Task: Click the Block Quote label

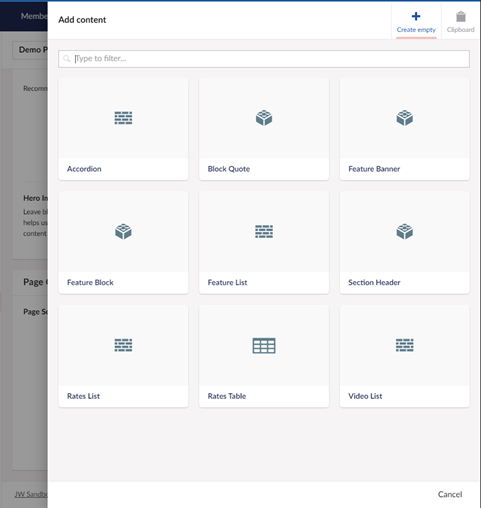Action: [229, 169]
